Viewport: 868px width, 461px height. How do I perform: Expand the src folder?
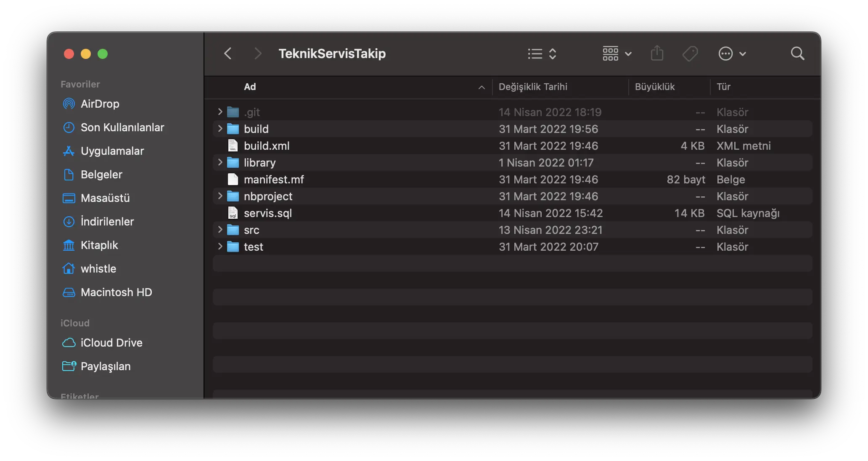pos(220,230)
